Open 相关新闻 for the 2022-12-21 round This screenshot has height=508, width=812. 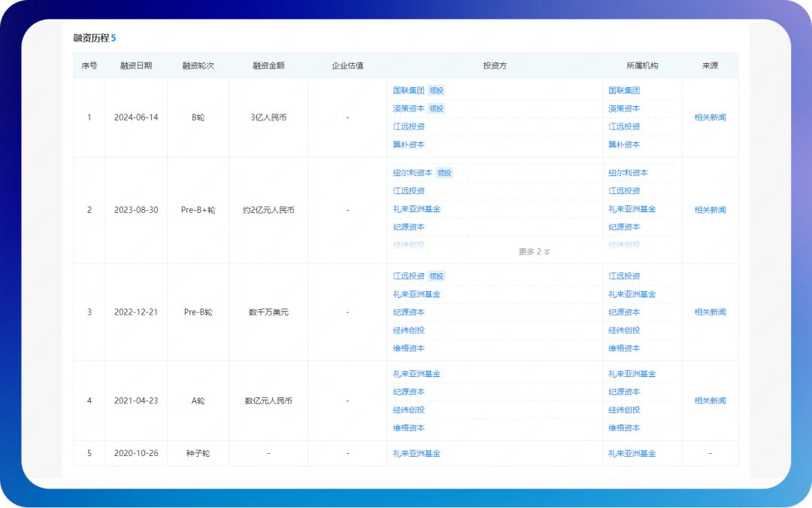click(710, 312)
